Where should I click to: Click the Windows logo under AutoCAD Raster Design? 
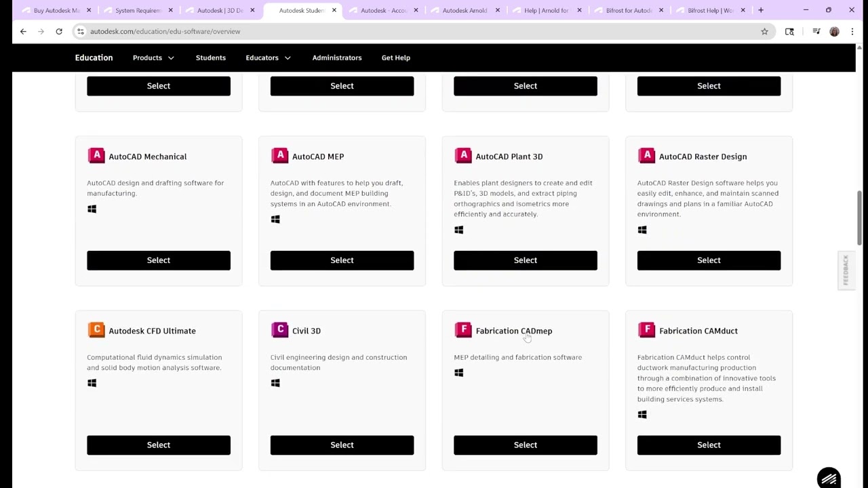pos(642,230)
